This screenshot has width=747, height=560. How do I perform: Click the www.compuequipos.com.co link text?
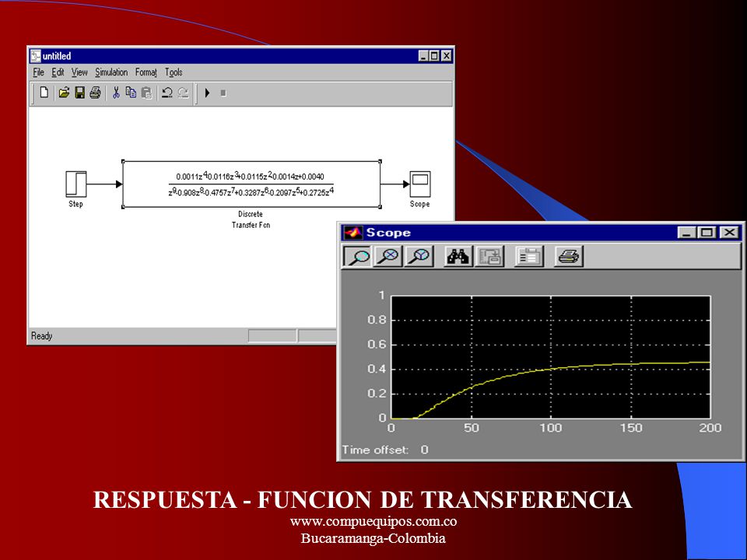point(373,521)
